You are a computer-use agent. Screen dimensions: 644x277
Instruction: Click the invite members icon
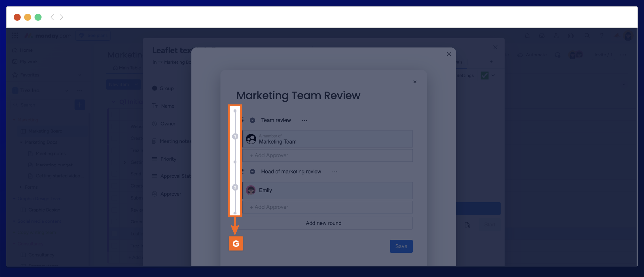[x=556, y=36]
